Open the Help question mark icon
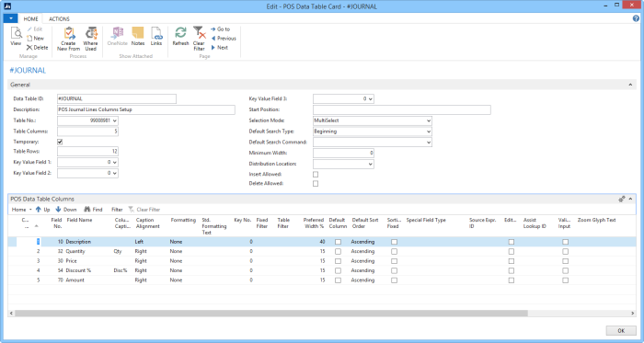The image size is (644, 343). (637, 18)
